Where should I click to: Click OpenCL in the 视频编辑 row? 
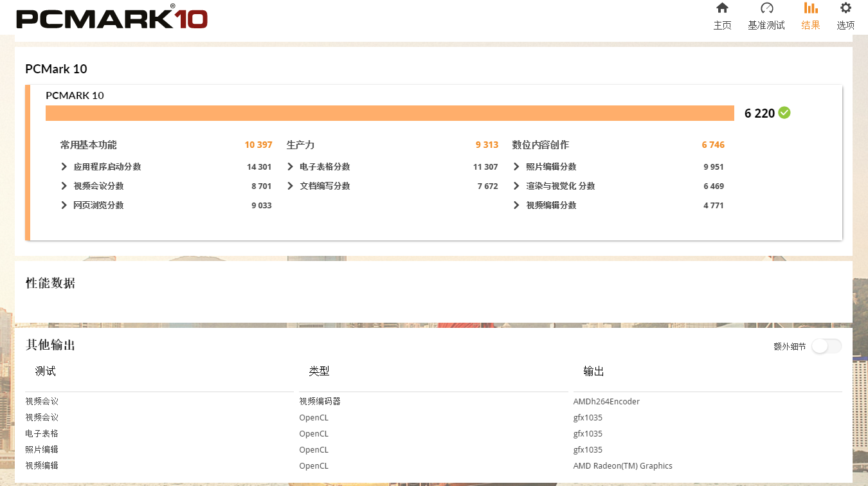[314, 465]
